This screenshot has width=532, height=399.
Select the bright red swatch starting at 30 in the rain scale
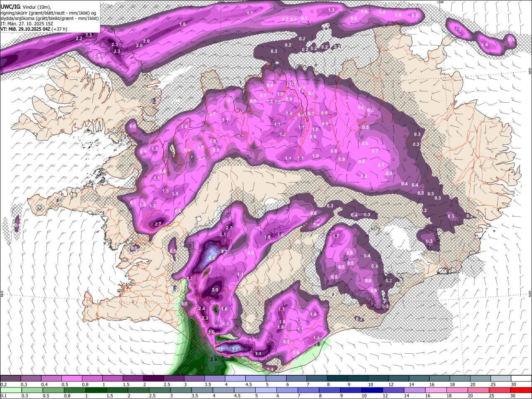(x=520, y=390)
